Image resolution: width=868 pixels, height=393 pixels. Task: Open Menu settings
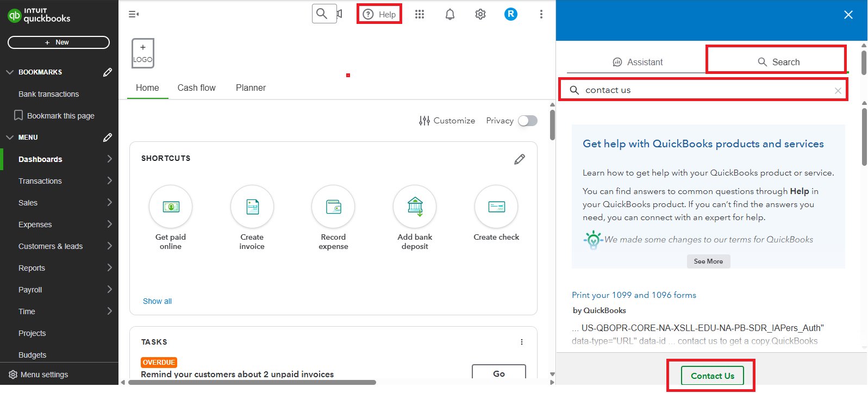tap(39, 375)
